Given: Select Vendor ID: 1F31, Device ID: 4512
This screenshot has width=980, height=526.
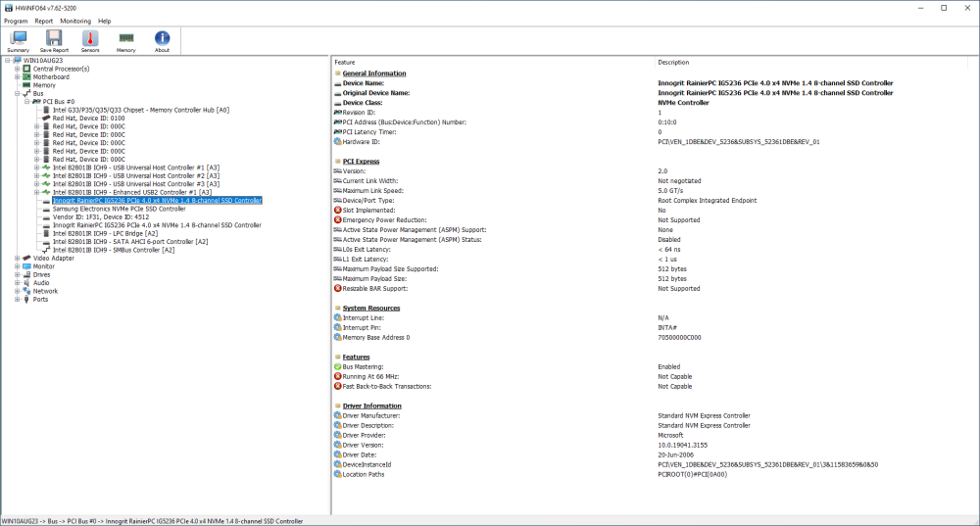Looking at the screenshot, I should pos(101,216).
